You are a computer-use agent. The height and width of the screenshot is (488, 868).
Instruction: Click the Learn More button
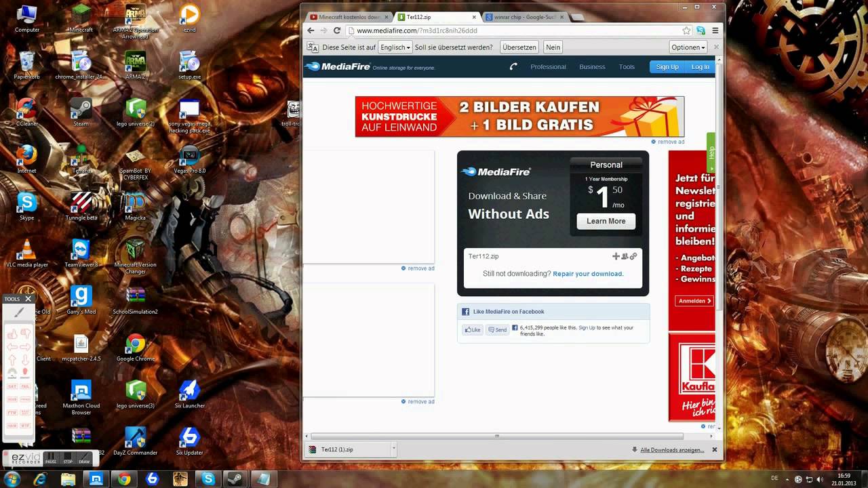pyautogui.click(x=606, y=221)
